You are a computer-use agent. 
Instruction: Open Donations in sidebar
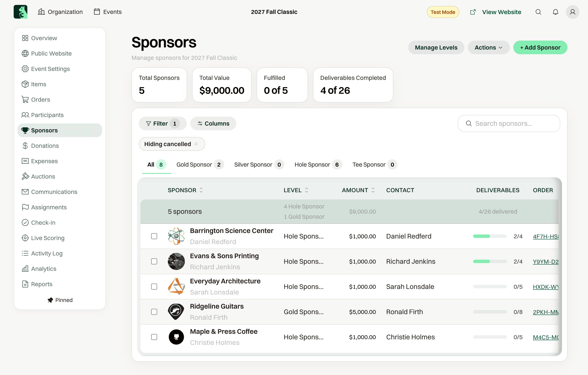tap(60, 146)
